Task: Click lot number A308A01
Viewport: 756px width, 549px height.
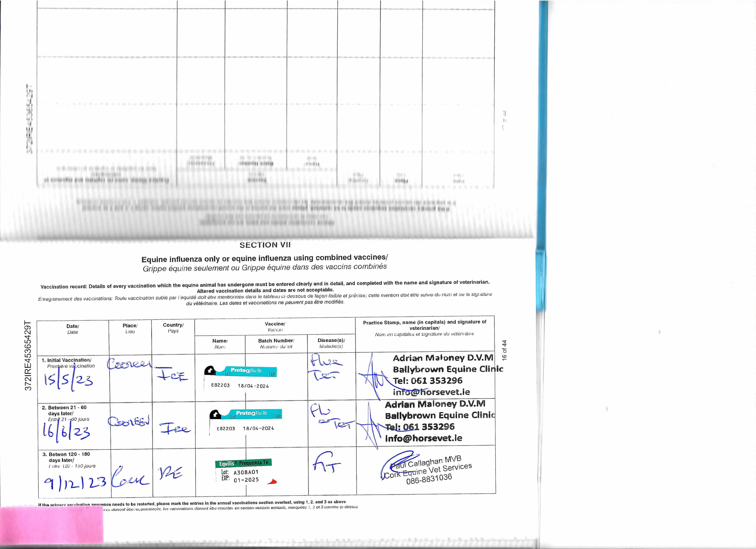Action: 246,472
